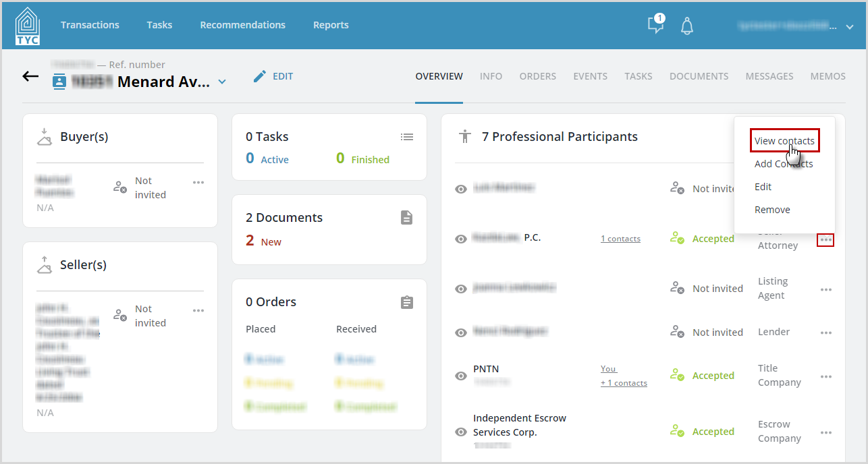This screenshot has width=868, height=464.
Task: Switch to the INFO tab
Action: pyautogui.click(x=491, y=76)
